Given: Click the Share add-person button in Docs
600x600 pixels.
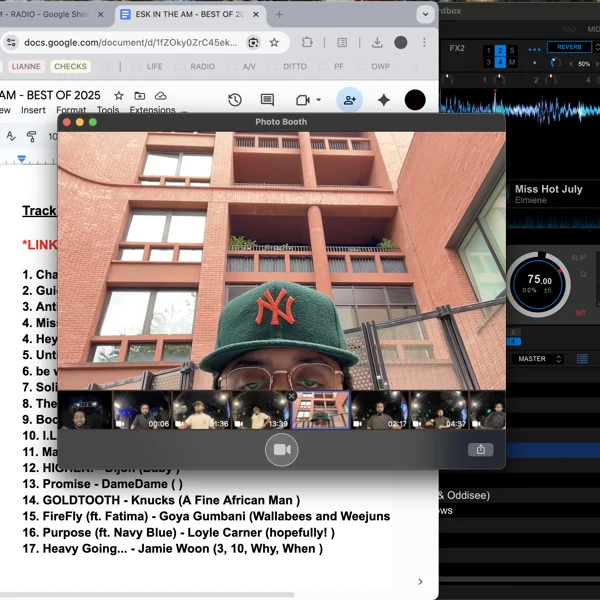Looking at the screenshot, I should pyautogui.click(x=349, y=100).
